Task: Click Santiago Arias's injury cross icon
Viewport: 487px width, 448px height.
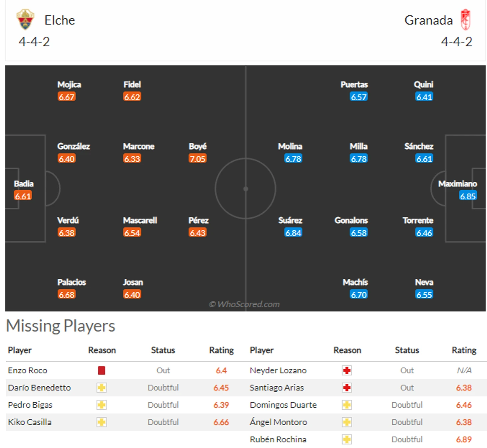Action: [347, 388]
